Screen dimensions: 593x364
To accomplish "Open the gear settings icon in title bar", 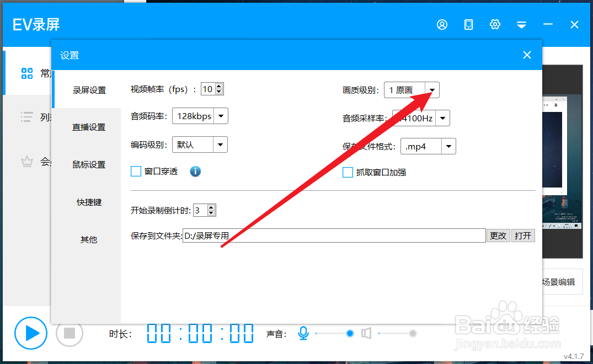I will (495, 25).
